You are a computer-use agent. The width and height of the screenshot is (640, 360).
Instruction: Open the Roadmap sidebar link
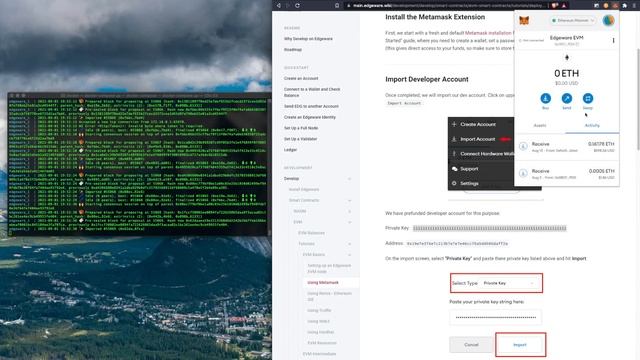[x=293, y=50]
